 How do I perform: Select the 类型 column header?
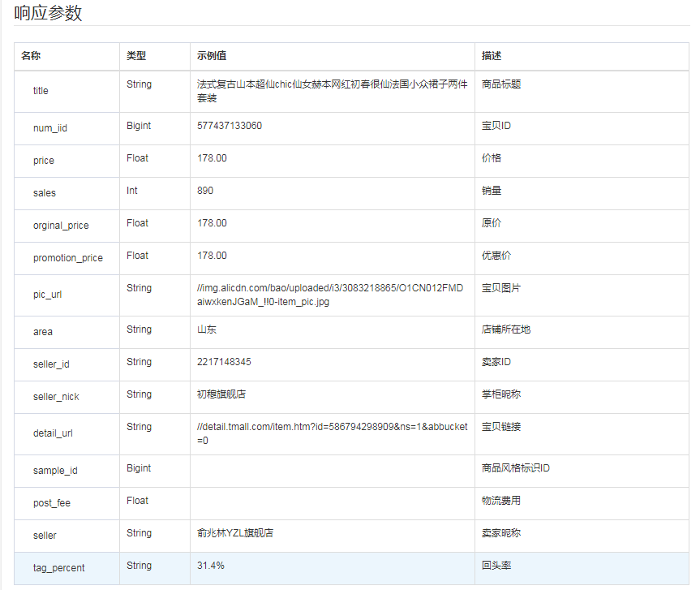[x=136, y=56]
